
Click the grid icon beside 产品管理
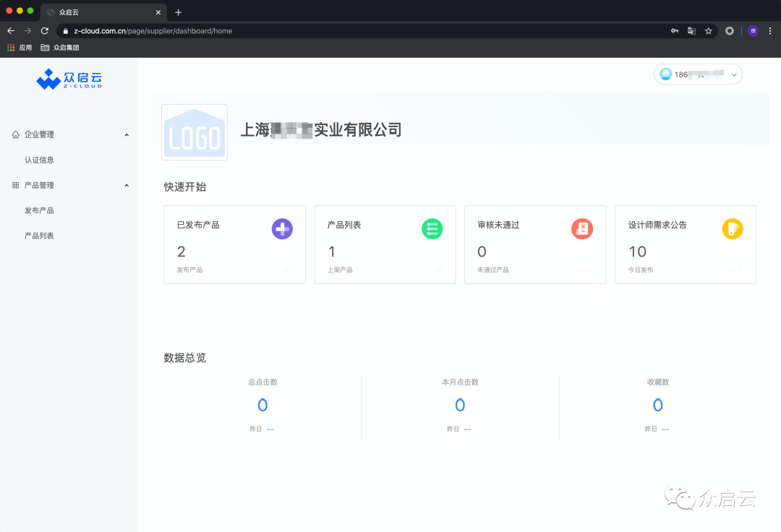tap(16, 184)
